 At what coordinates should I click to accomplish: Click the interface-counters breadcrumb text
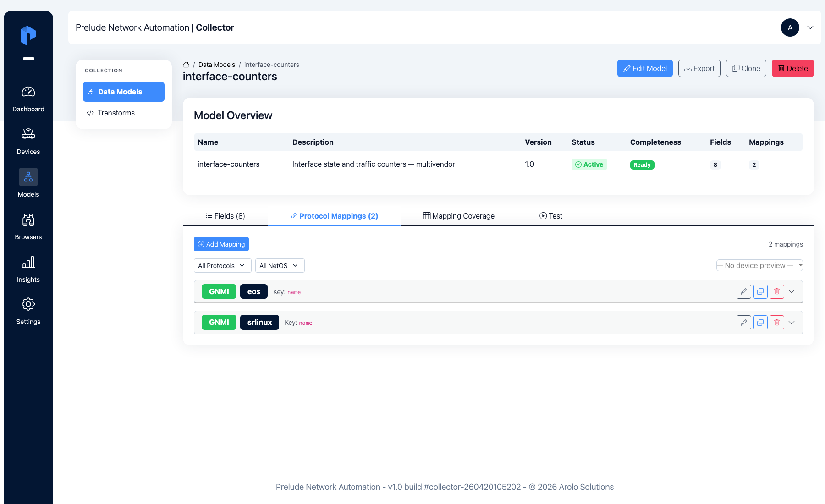(x=272, y=65)
